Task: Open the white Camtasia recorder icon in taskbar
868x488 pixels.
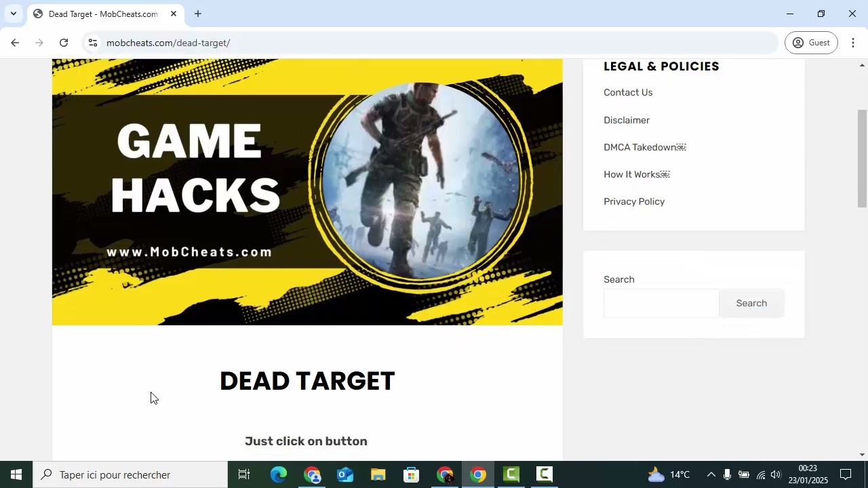Action: pos(545,474)
